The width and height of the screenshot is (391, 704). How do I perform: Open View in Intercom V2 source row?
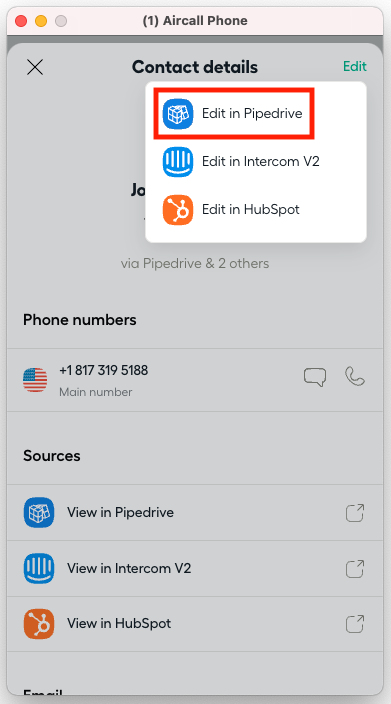[195, 568]
